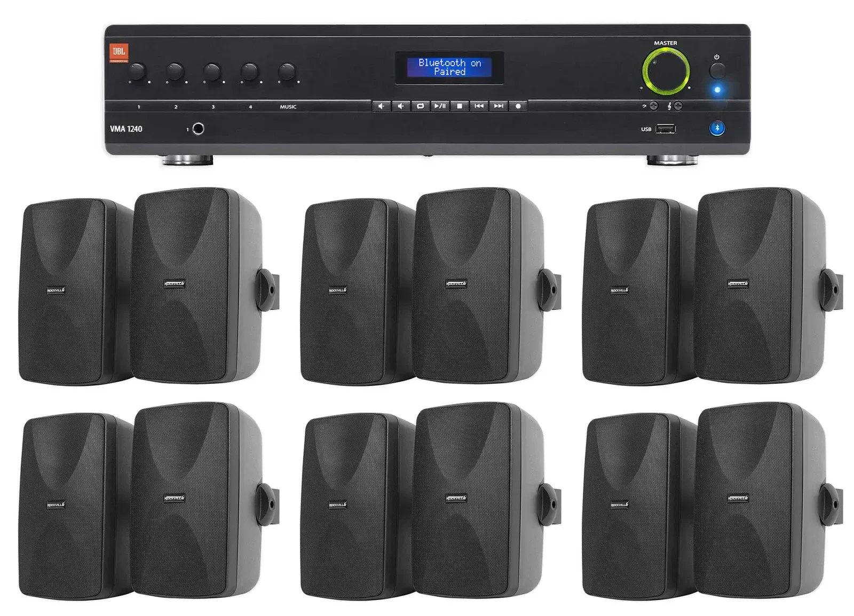The height and width of the screenshot is (616, 854).
Task: Jump back using the previous track button
Action: [479, 106]
